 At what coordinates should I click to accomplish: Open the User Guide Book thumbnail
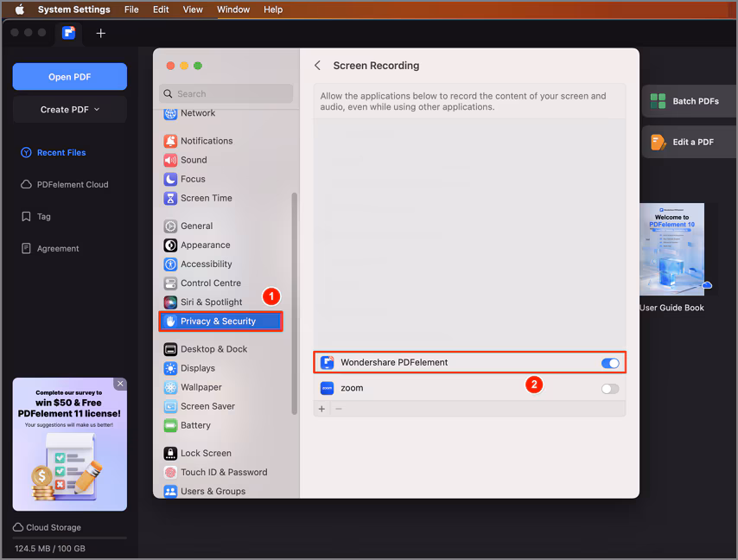[x=672, y=250]
